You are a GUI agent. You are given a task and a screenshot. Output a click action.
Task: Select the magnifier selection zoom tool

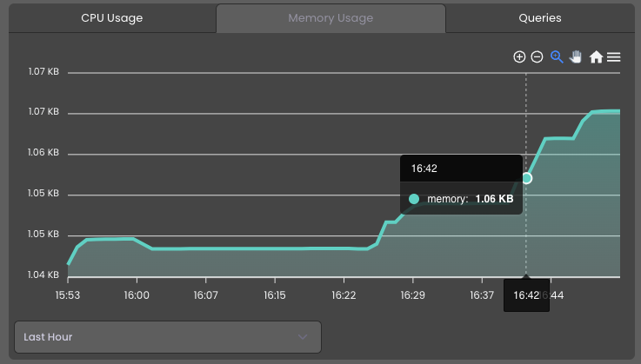pyautogui.click(x=557, y=56)
